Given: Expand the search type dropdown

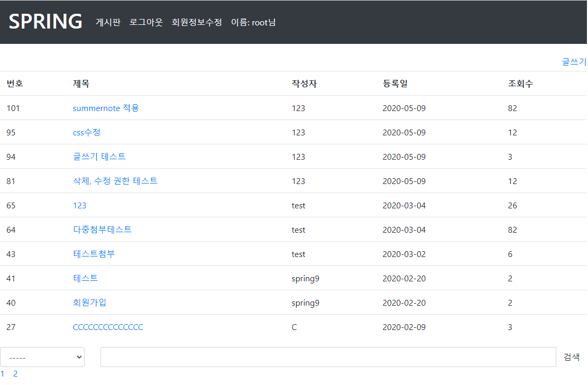Looking at the screenshot, I should (42, 357).
